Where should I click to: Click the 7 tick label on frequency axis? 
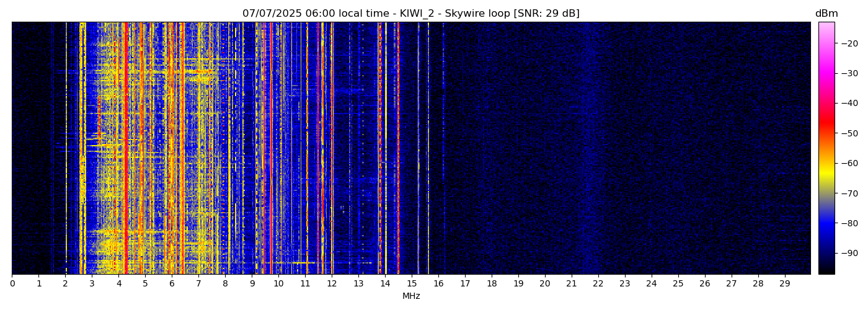coord(198,284)
